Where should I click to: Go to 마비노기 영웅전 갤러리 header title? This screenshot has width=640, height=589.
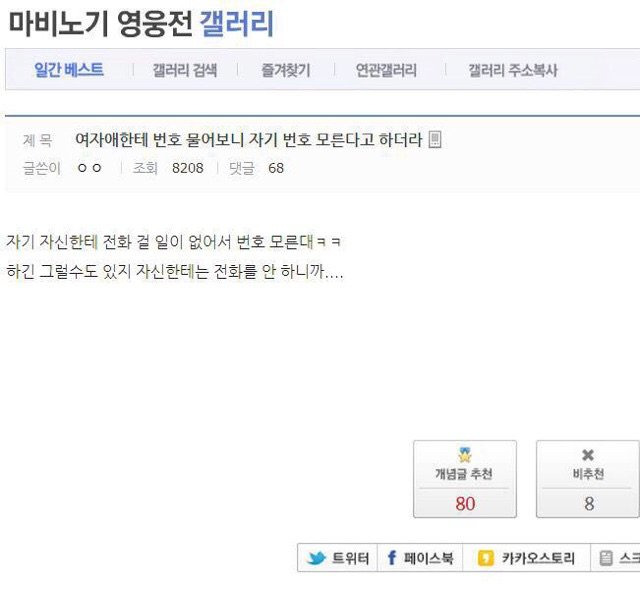(x=141, y=22)
